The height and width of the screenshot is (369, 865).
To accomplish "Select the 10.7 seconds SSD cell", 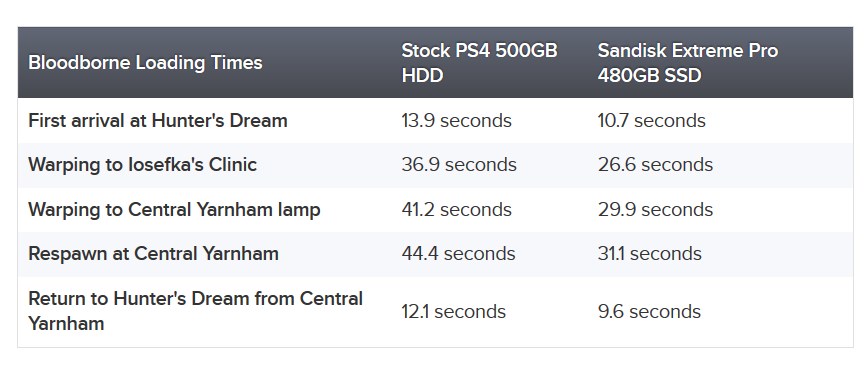I will point(652,120).
